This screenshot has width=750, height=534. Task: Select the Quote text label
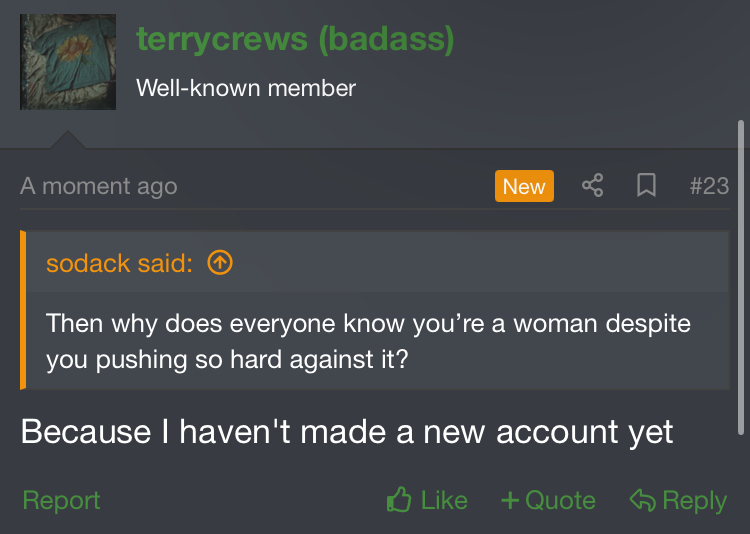(x=560, y=501)
